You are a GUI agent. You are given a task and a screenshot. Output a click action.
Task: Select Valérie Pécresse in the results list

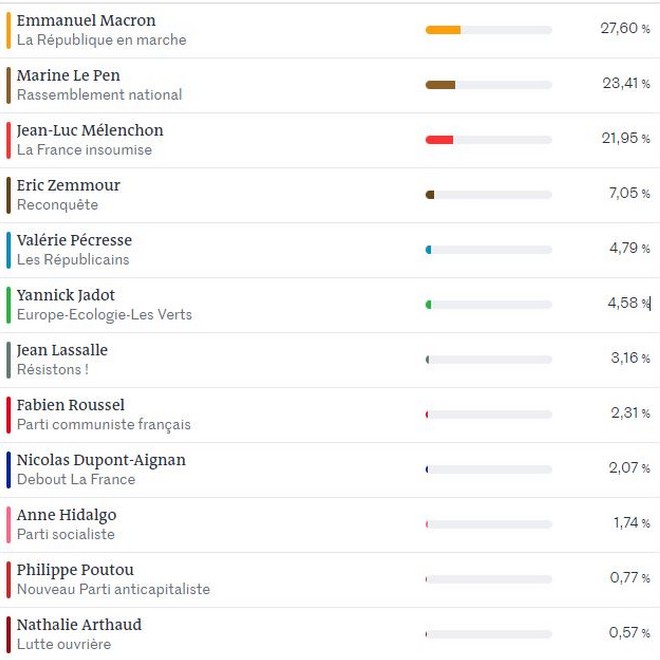tap(74, 241)
